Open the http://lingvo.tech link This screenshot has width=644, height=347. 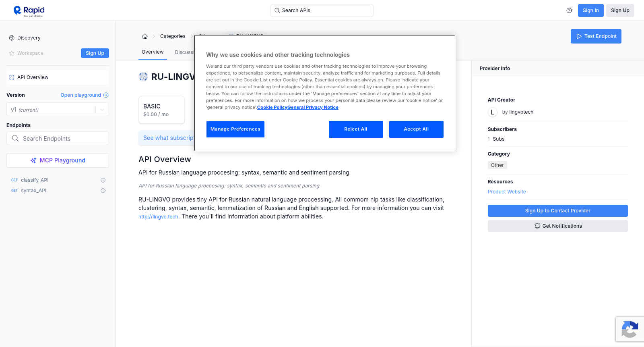[x=158, y=217]
